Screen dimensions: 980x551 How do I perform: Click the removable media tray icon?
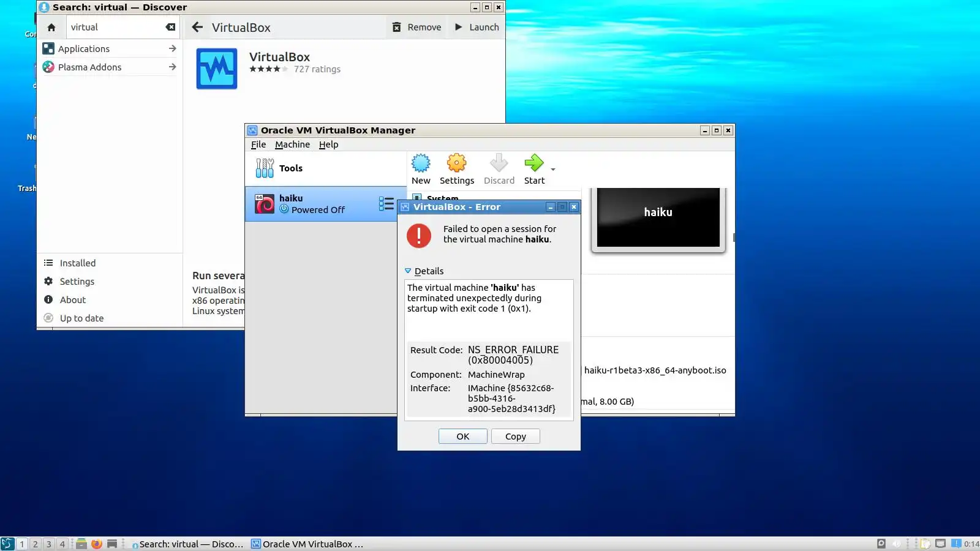pyautogui.click(x=881, y=544)
